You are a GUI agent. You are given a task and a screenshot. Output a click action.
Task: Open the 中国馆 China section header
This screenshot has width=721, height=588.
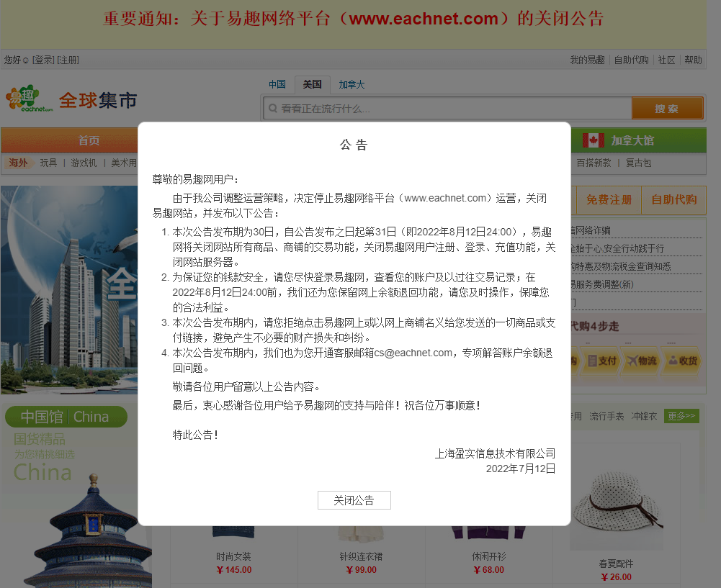pos(66,417)
